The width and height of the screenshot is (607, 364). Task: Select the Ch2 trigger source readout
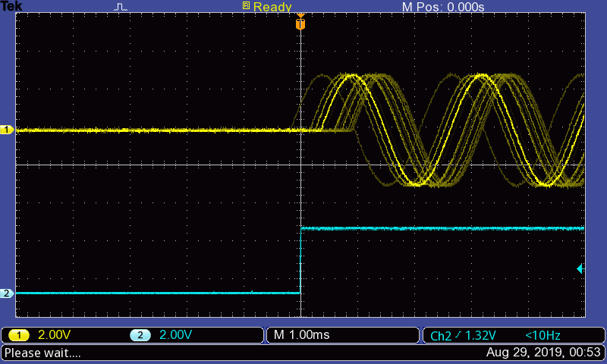[x=440, y=336]
